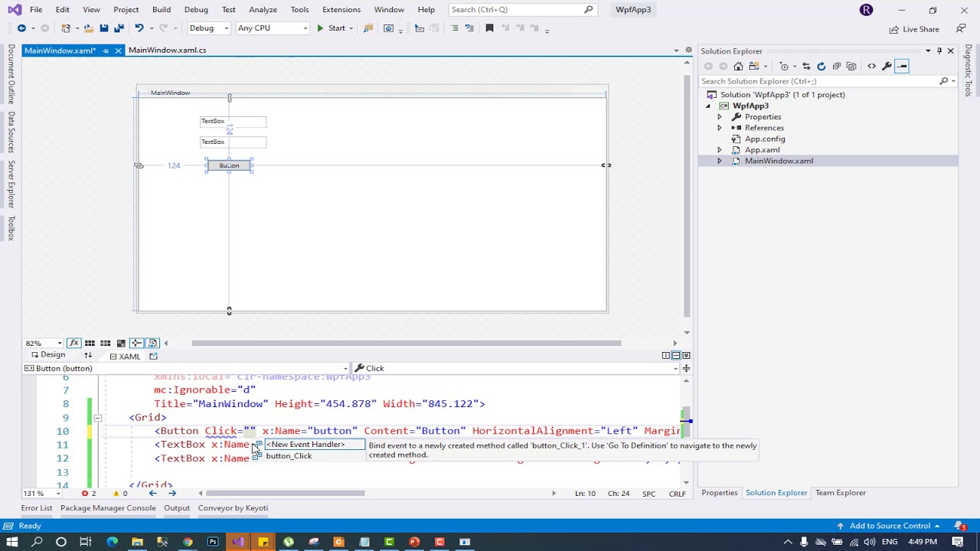Click Add to Source Control

[x=890, y=526]
